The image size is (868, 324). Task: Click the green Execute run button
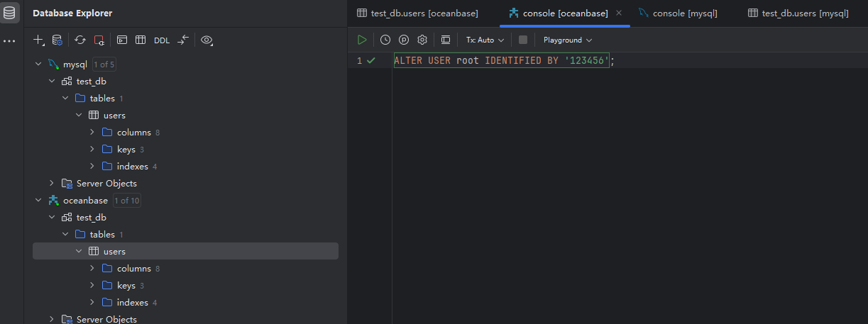tap(362, 40)
